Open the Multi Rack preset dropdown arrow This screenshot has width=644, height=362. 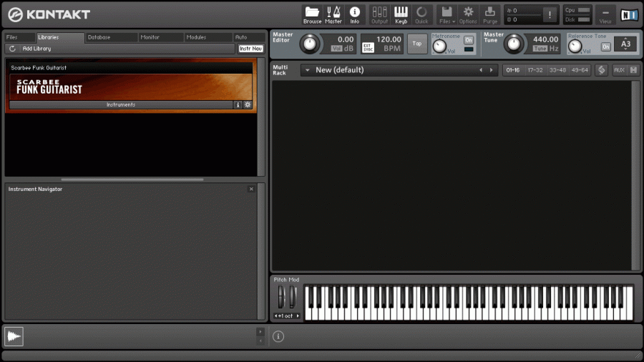coord(307,70)
